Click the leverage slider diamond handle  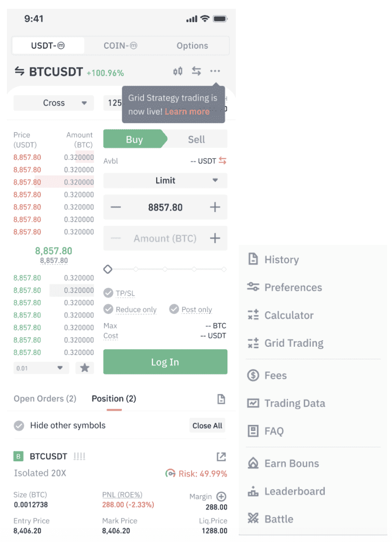[108, 269]
